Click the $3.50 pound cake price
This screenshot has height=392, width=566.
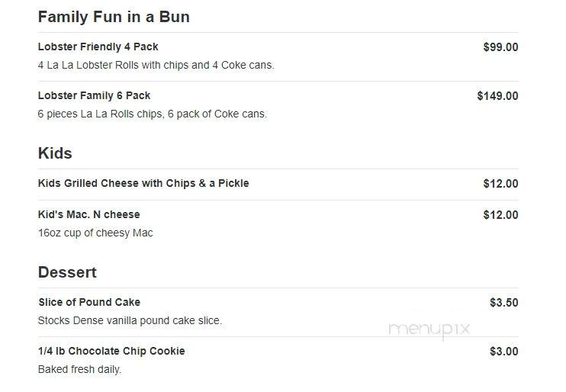[504, 303]
